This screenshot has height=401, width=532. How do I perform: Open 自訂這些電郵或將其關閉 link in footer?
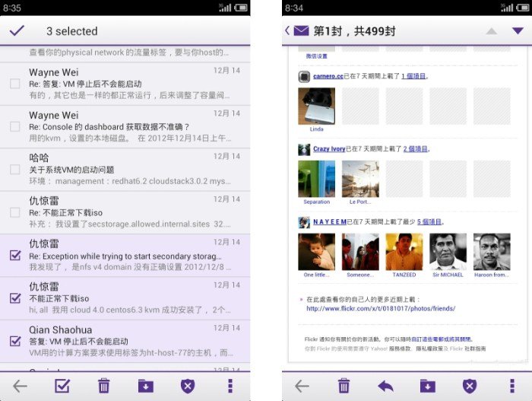click(442, 339)
